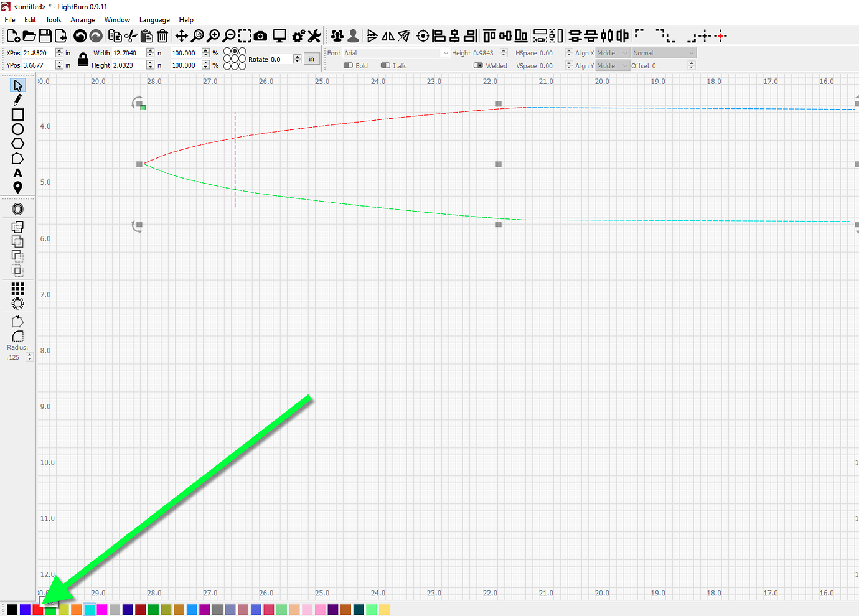This screenshot has width=859, height=616.
Task: Activate the Ellipse drawing tool
Action: pos(17,128)
